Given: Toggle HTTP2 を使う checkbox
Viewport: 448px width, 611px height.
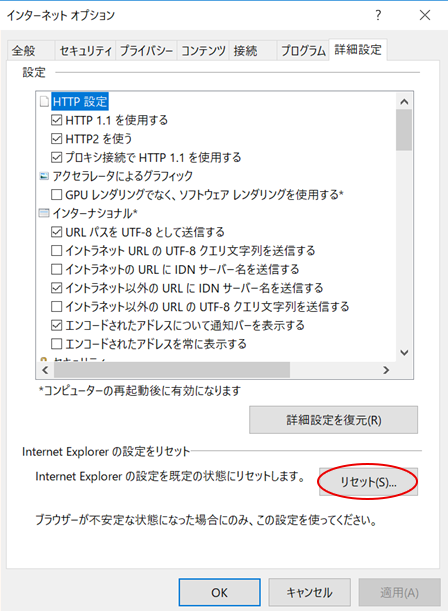Looking at the screenshot, I should [x=56, y=139].
